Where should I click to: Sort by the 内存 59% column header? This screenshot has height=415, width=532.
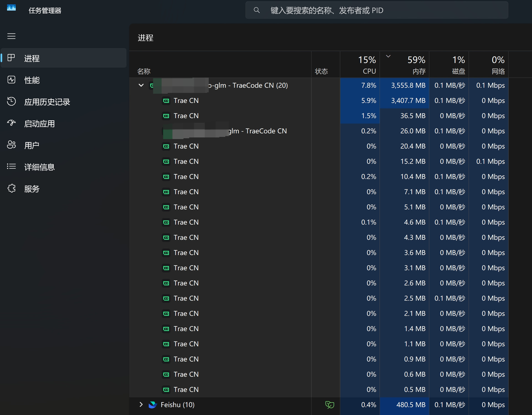click(404, 65)
